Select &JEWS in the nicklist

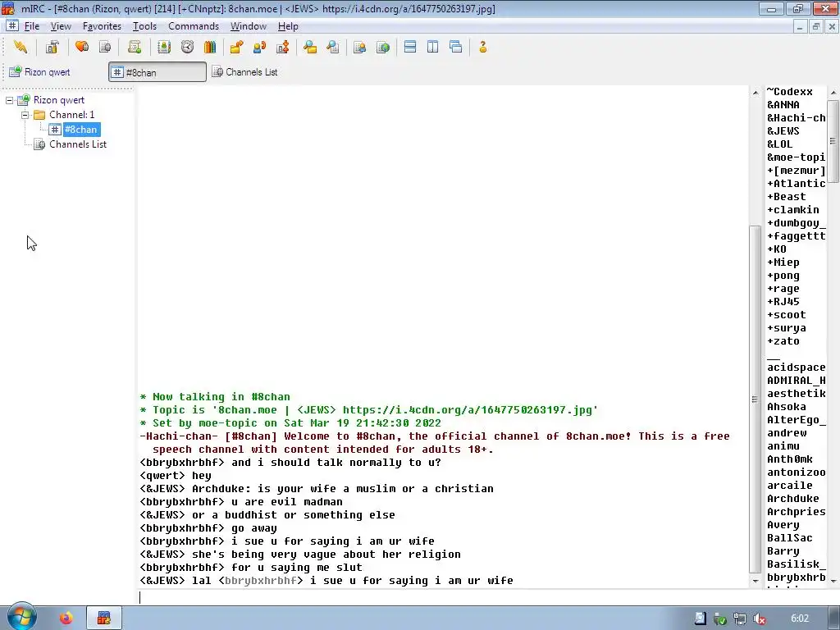pos(783,131)
